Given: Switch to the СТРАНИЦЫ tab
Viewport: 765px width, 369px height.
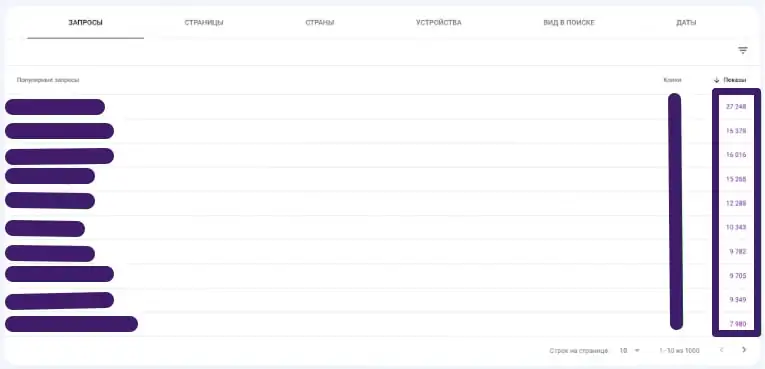Looking at the screenshot, I should point(204,23).
